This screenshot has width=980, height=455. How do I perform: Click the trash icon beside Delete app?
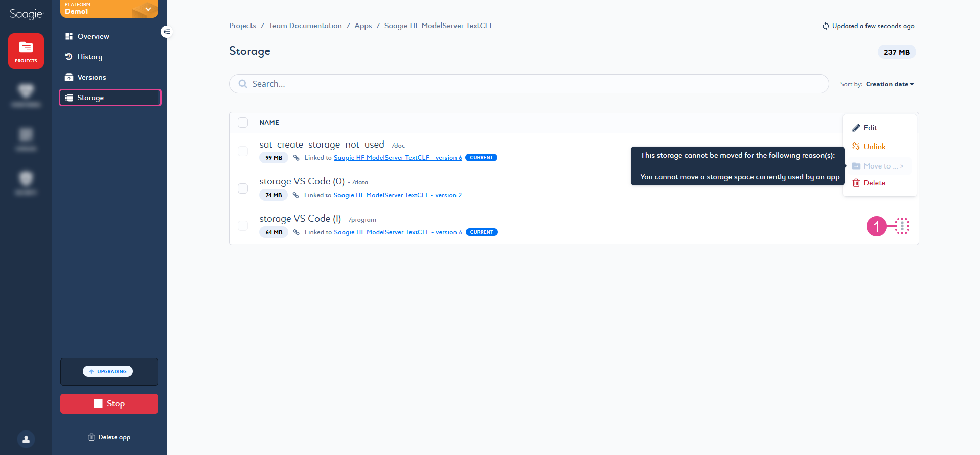pyautogui.click(x=92, y=437)
